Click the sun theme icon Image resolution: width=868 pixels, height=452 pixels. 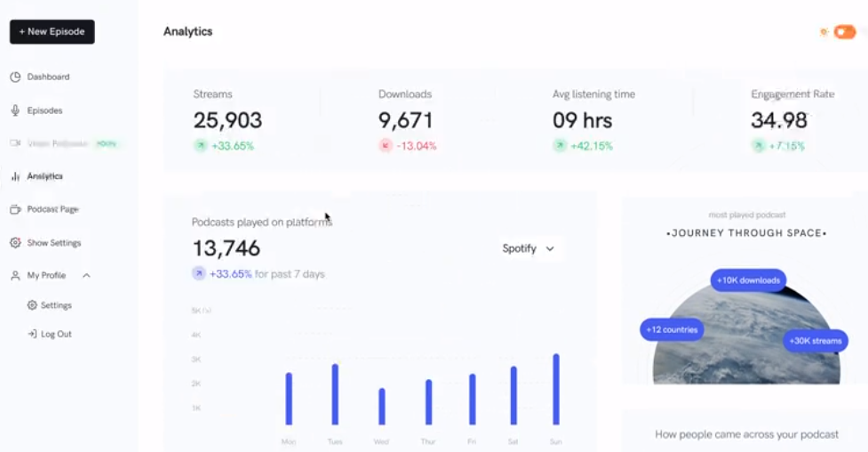[824, 32]
